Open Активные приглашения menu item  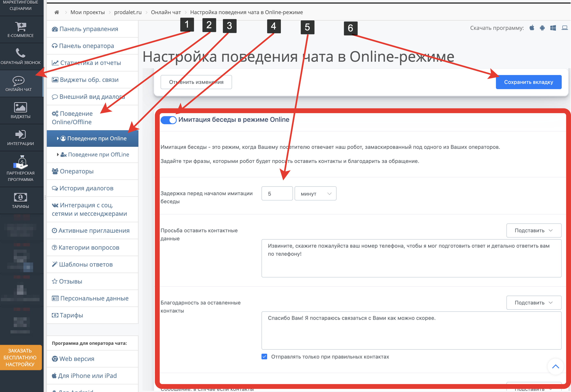coord(92,231)
